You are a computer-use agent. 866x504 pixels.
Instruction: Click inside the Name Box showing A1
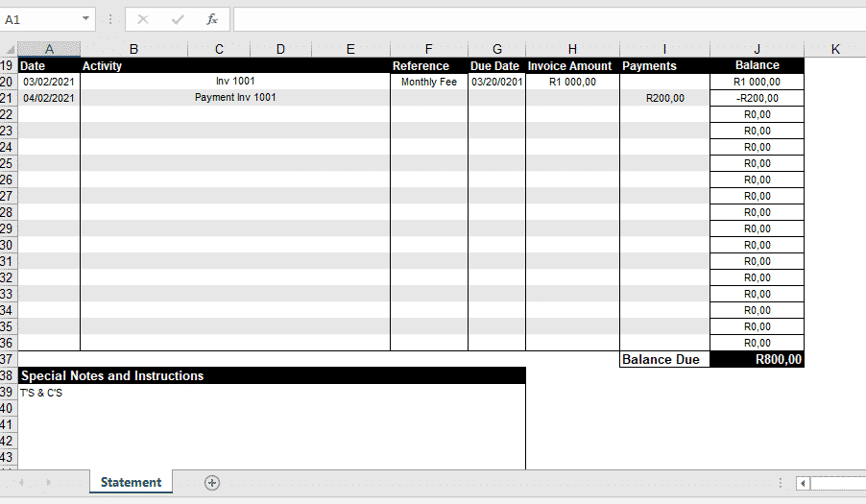38,19
